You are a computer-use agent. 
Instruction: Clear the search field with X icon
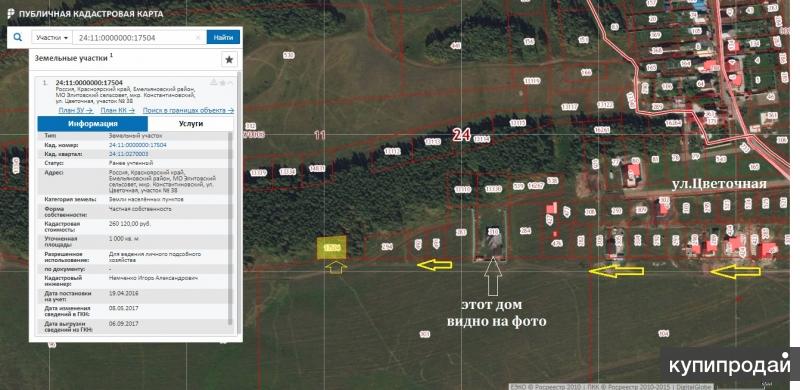[x=198, y=37]
